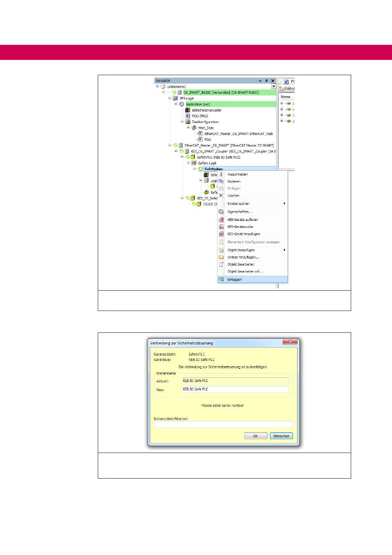392x555 pixels.
Task: Click the scissors icon beside Ausschneiden
Action: pos(221,174)
